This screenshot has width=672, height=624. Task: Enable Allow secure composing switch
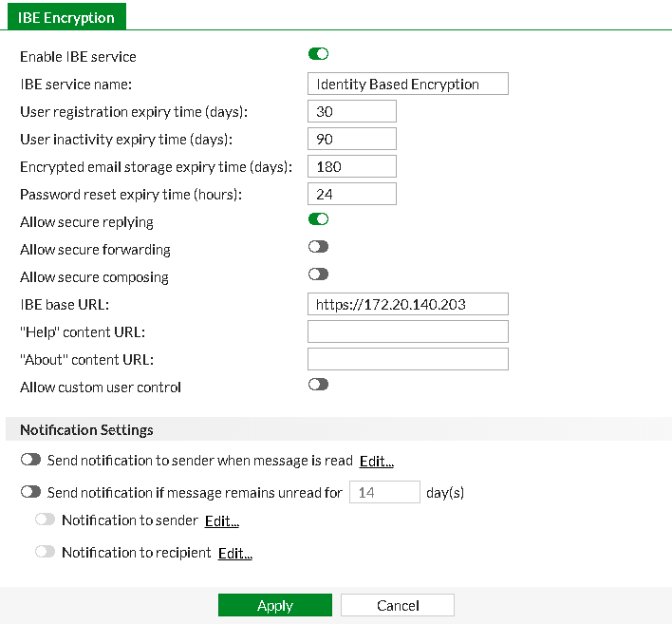(318, 274)
